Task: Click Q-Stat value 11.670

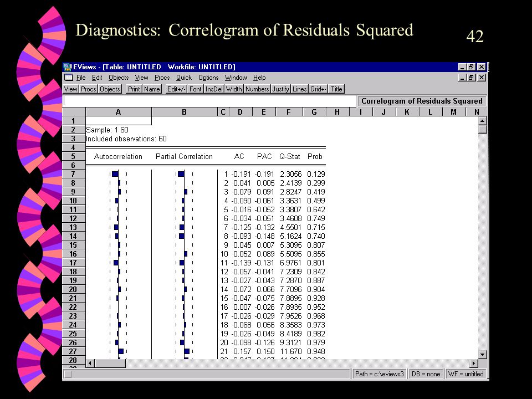Action: click(x=290, y=351)
